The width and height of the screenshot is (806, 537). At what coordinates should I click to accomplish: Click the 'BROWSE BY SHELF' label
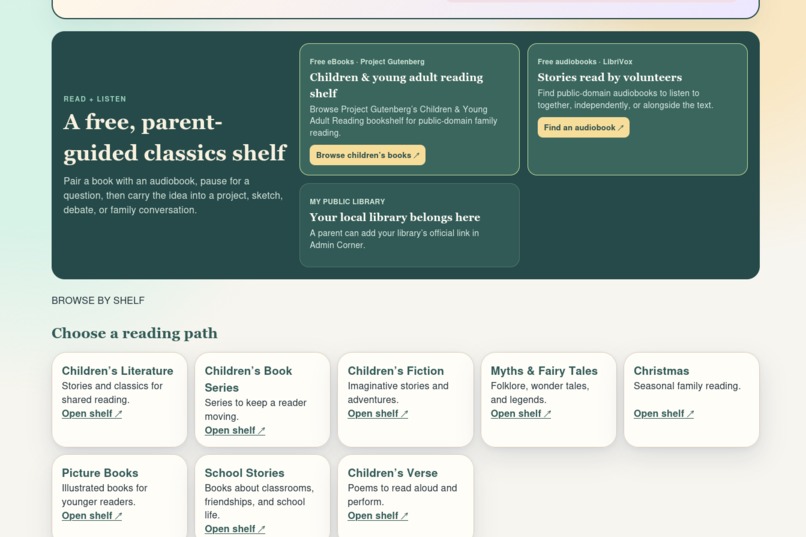tap(98, 301)
